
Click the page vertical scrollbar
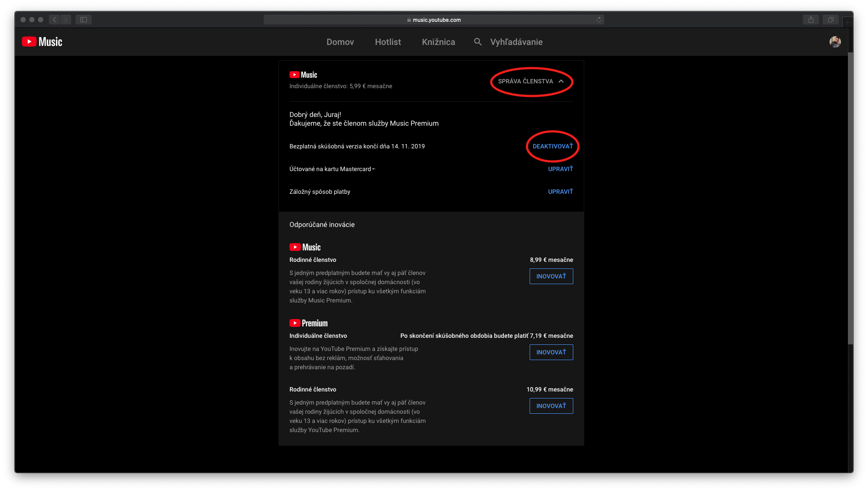[x=850, y=198]
